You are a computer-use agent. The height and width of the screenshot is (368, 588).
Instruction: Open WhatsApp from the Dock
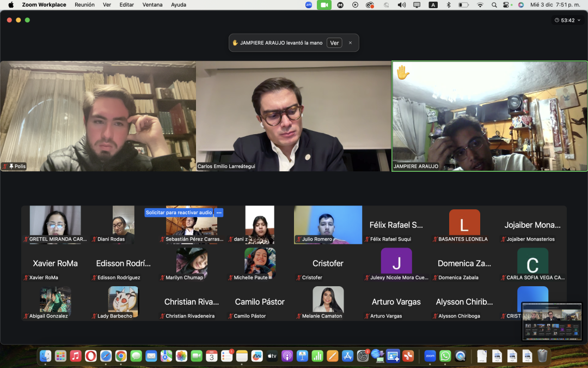[x=445, y=356]
